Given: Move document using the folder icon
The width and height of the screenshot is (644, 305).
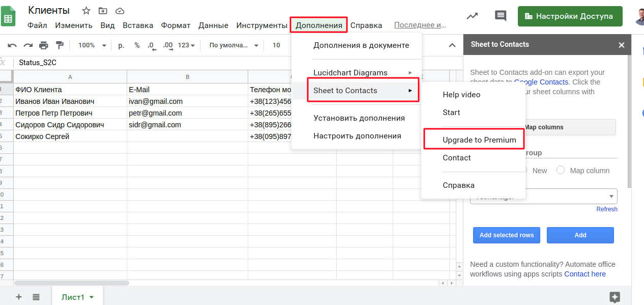Looking at the screenshot, I should click(103, 11).
